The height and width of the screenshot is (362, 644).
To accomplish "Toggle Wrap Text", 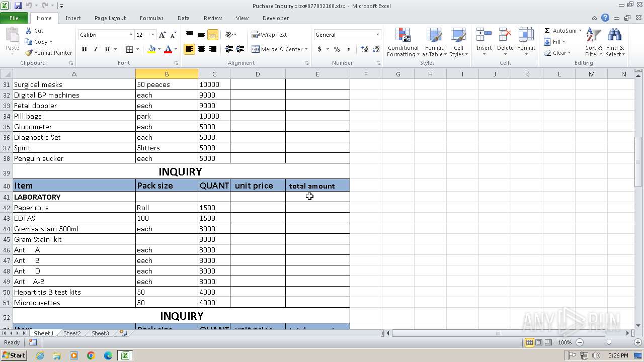I will pos(270,35).
